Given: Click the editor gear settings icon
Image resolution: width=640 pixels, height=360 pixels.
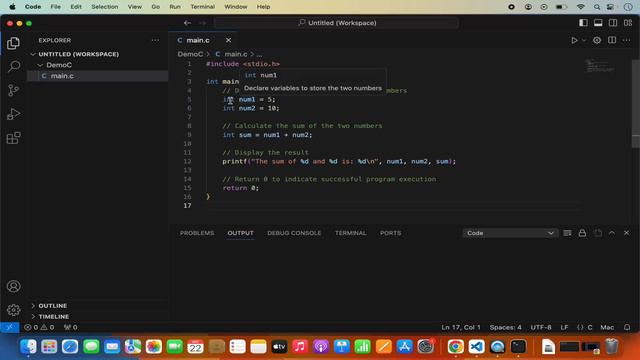Looking at the screenshot, I should point(597,40).
